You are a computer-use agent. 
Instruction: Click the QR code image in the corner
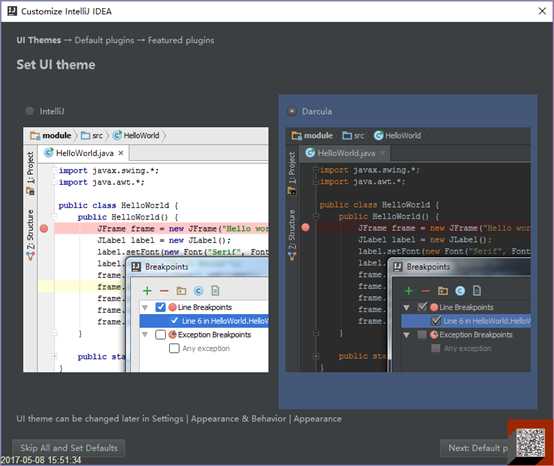[x=530, y=443]
